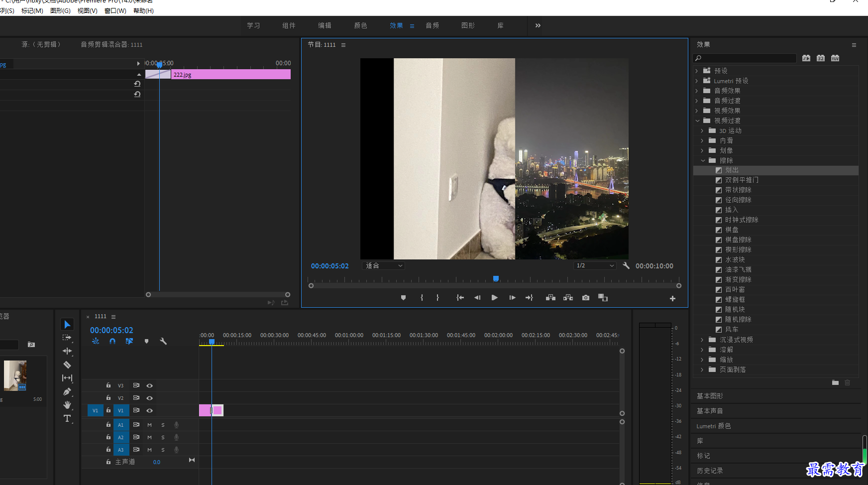The width and height of the screenshot is (868, 485).
Task: Select the Pen tool
Action: click(67, 391)
